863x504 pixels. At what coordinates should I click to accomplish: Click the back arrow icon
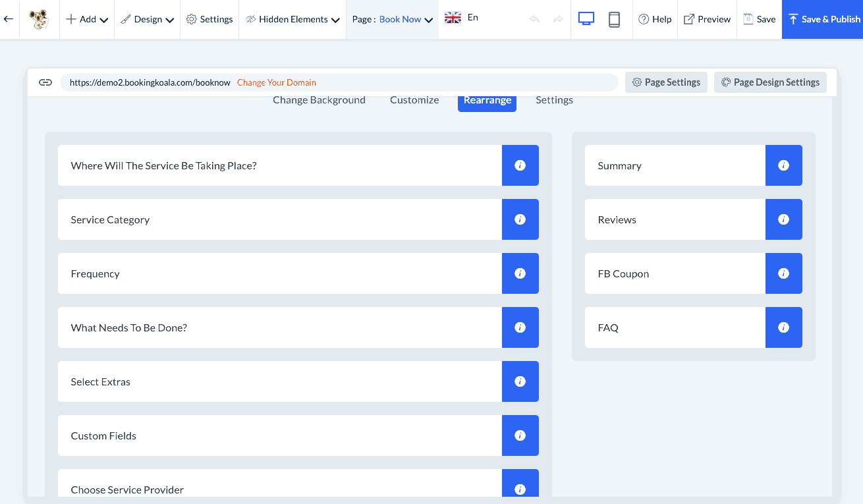tap(9, 19)
